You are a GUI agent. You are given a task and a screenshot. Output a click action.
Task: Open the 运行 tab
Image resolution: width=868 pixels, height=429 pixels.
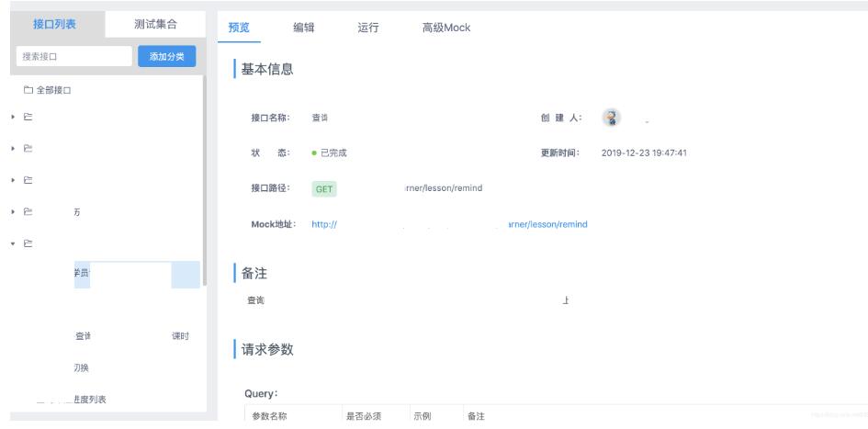pyautogui.click(x=368, y=28)
